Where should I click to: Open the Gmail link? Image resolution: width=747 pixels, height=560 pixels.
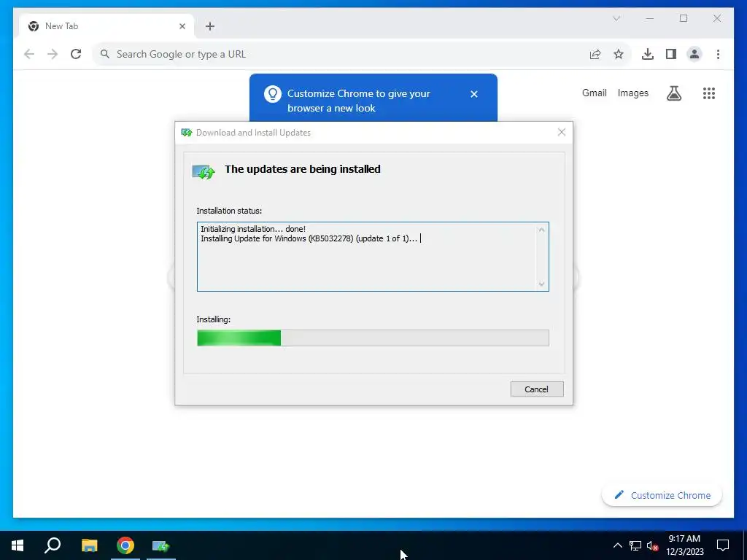pos(594,93)
